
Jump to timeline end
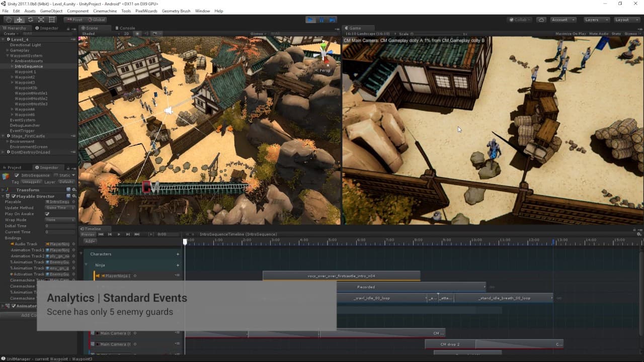(x=137, y=234)
